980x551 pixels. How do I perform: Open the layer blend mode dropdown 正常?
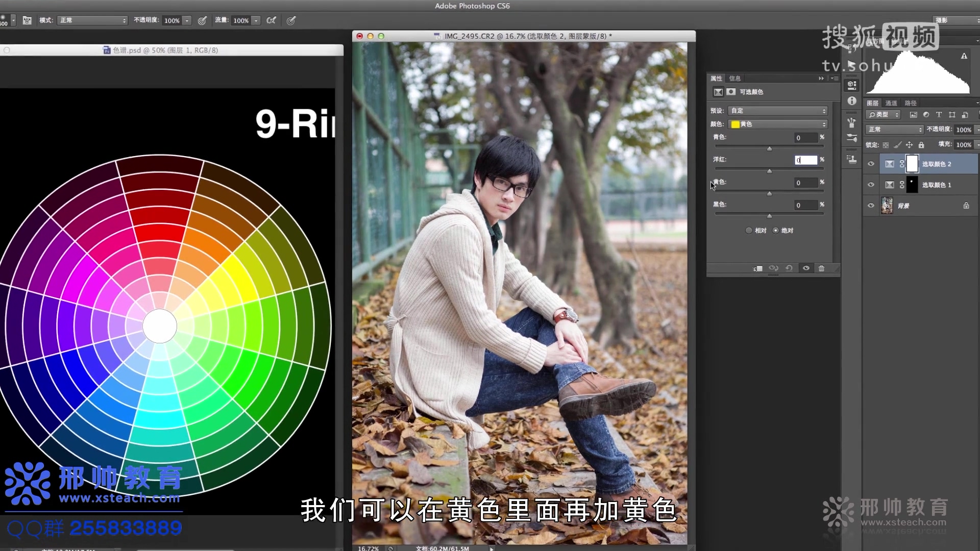pos(894,130)
